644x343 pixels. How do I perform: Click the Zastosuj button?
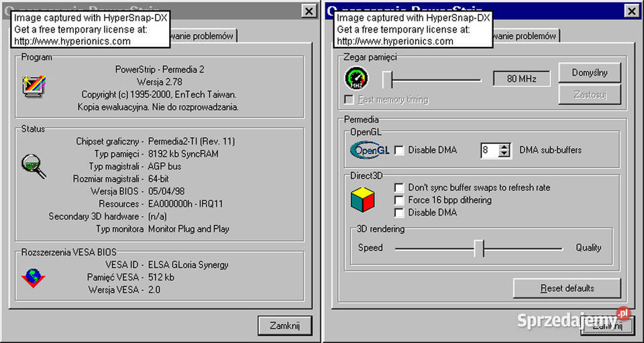click(x=590, y=94)
